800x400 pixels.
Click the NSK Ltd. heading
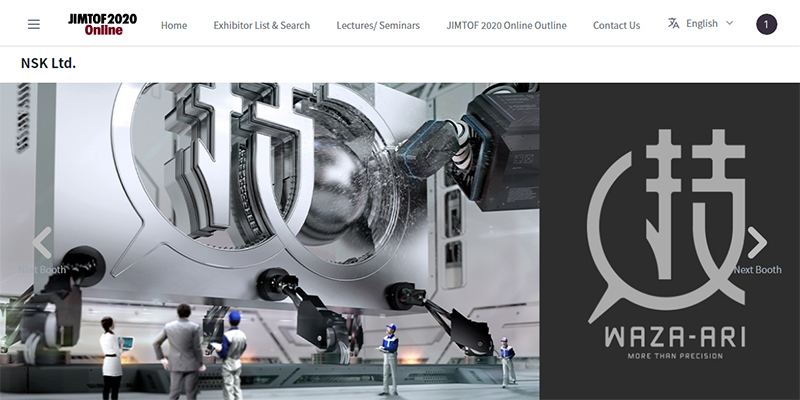tap(48, 63)
